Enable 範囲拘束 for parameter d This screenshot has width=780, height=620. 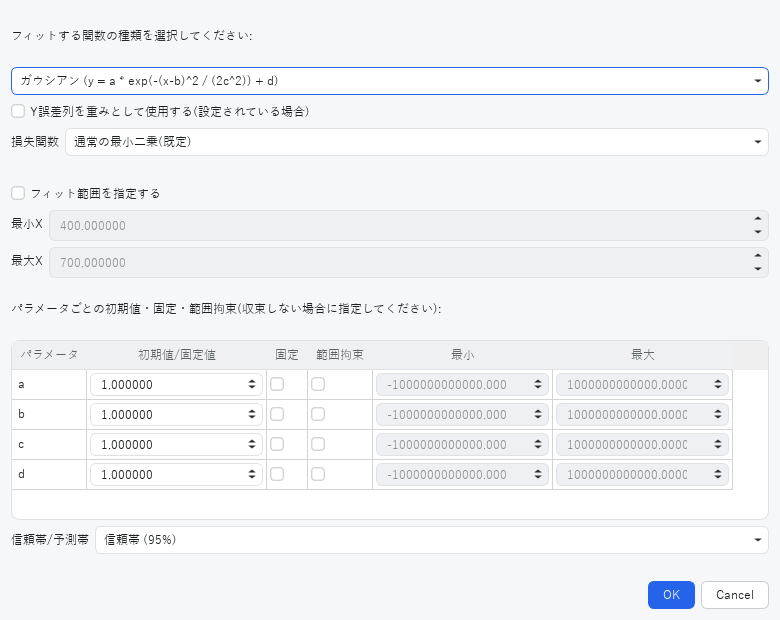coord(318,474)
